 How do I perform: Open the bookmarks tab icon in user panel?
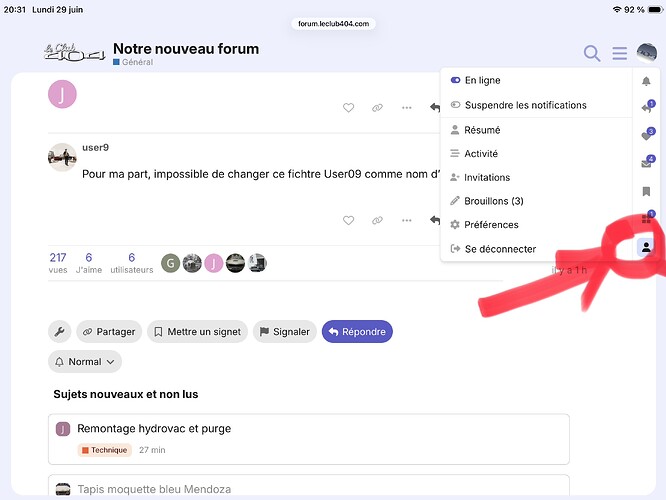(646, 192)
